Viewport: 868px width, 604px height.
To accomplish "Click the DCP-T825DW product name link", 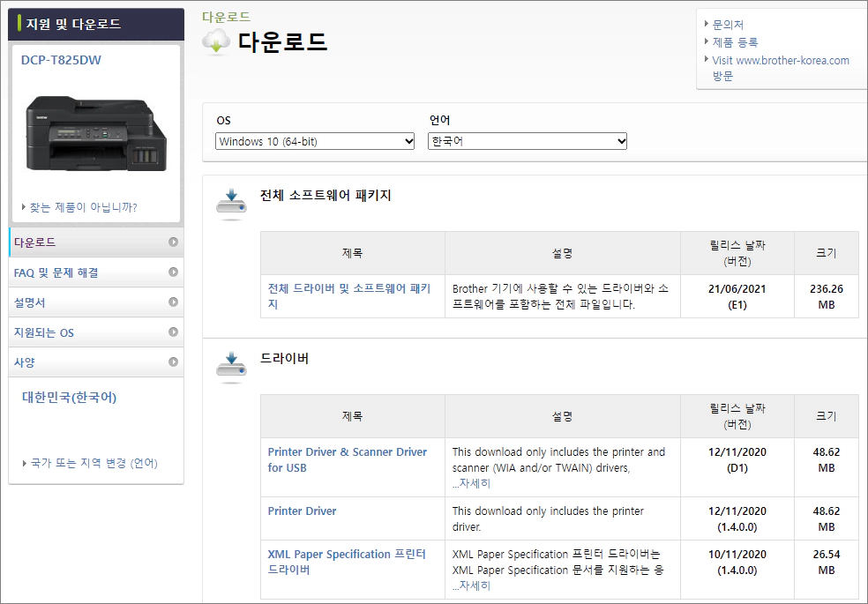I will (61, 60).
